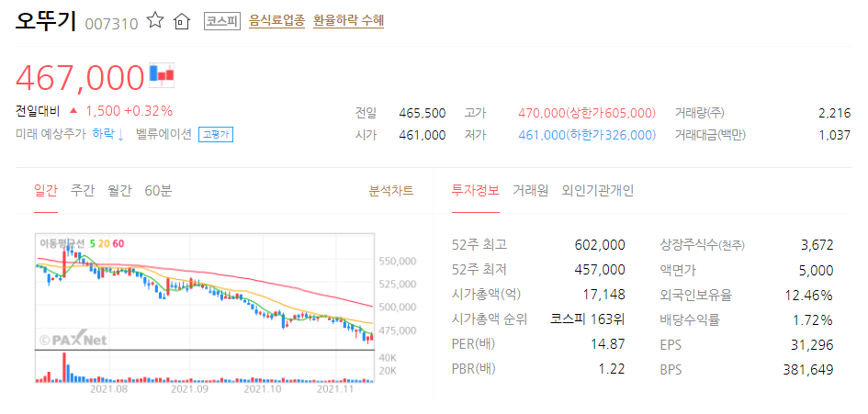The image size is (868, 414).
Task: Click the 벨류에이션 label
Action: tap(163, 134)
